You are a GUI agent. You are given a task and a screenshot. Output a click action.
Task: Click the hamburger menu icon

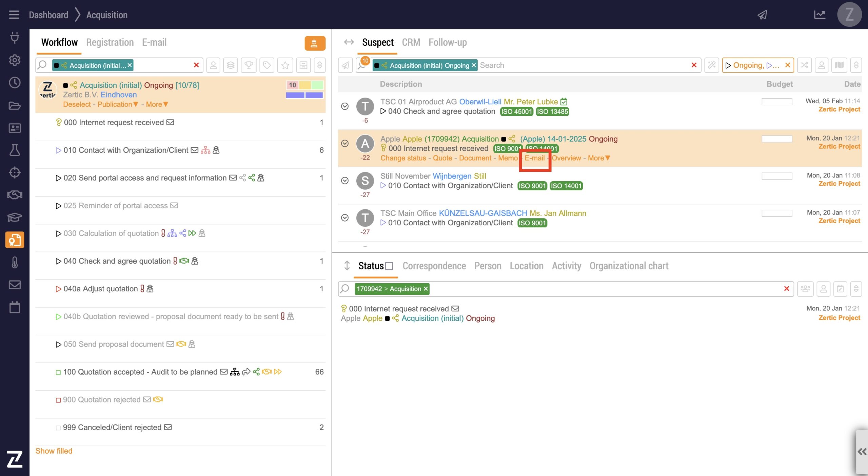pos(14,15)
